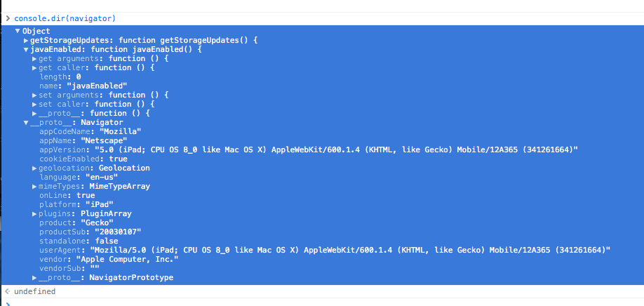Expand the mimeTypes MimeTypeArray property

34,186
